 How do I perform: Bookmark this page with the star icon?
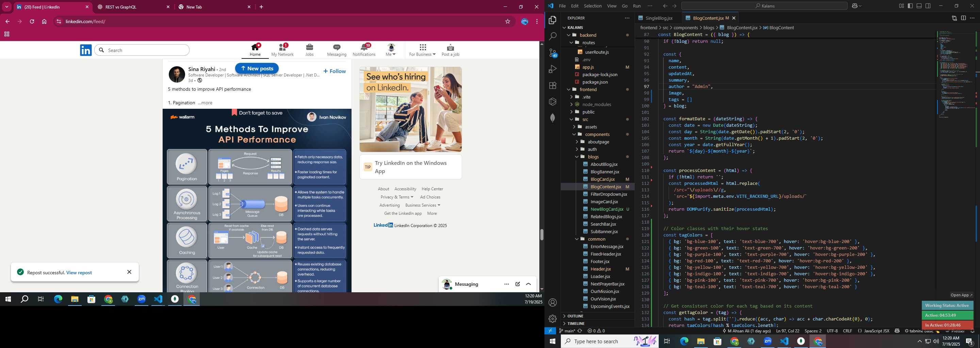click(x=507, y=22)
